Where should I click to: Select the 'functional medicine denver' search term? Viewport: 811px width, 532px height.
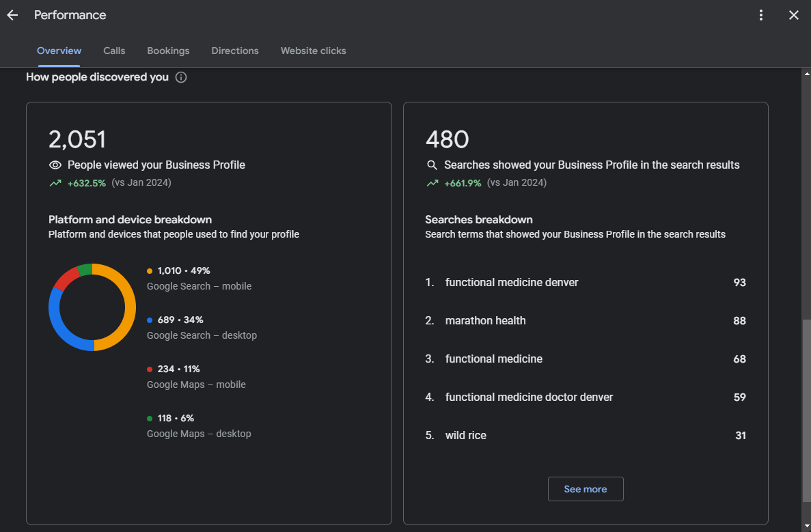(512, 282)
